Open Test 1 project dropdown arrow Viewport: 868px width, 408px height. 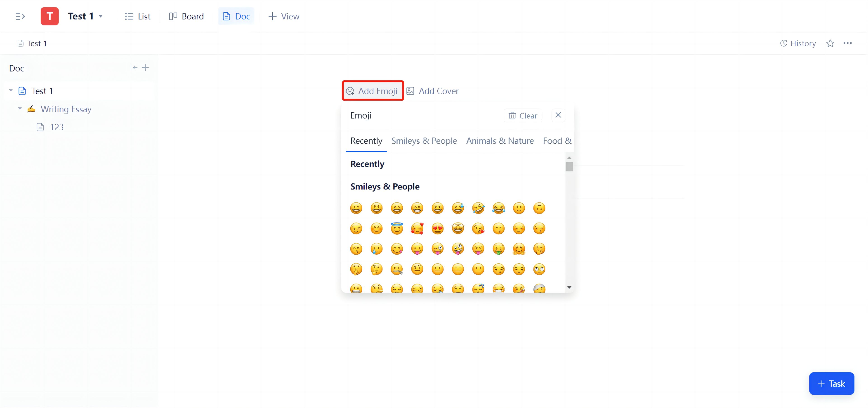100,16
